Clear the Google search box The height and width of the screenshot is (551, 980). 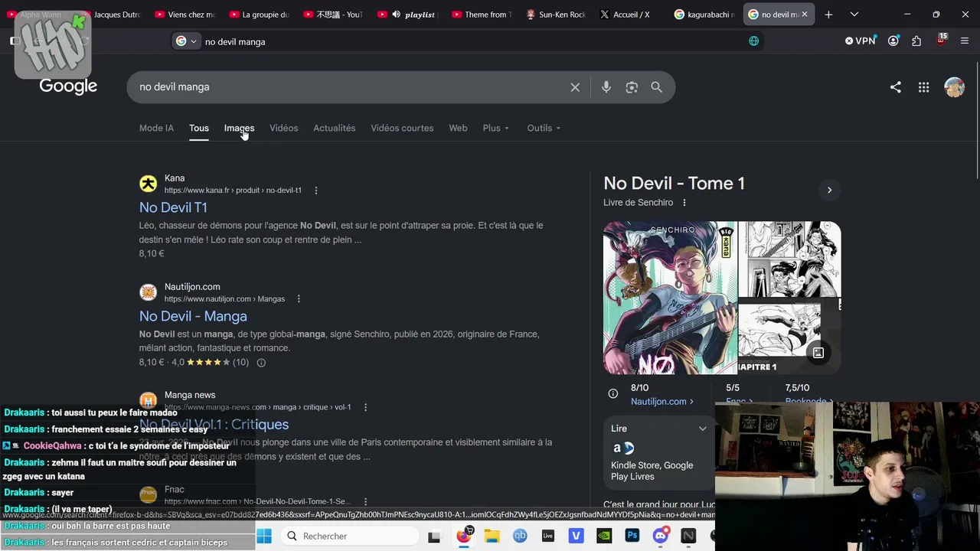[x=575, y=87]
